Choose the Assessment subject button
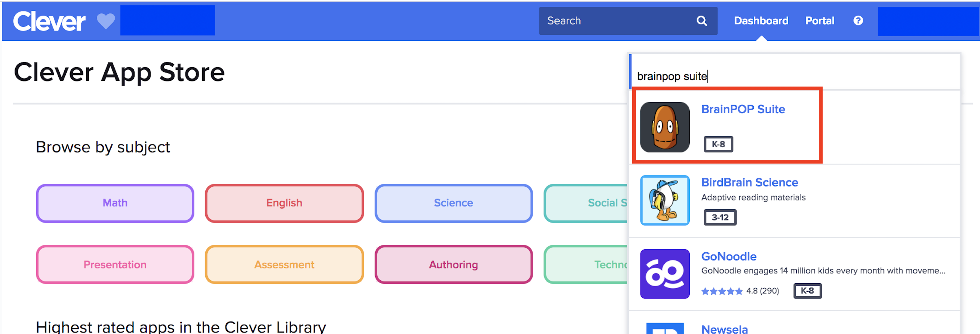The width and height of the screenshot is (980, 334). tap(284, 265)
